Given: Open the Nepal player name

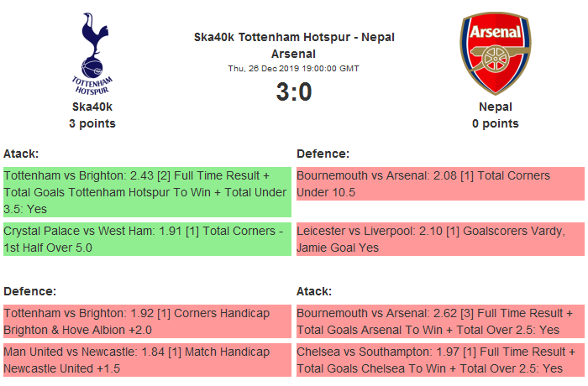Looking at the screenshot, I should point(496,107).
